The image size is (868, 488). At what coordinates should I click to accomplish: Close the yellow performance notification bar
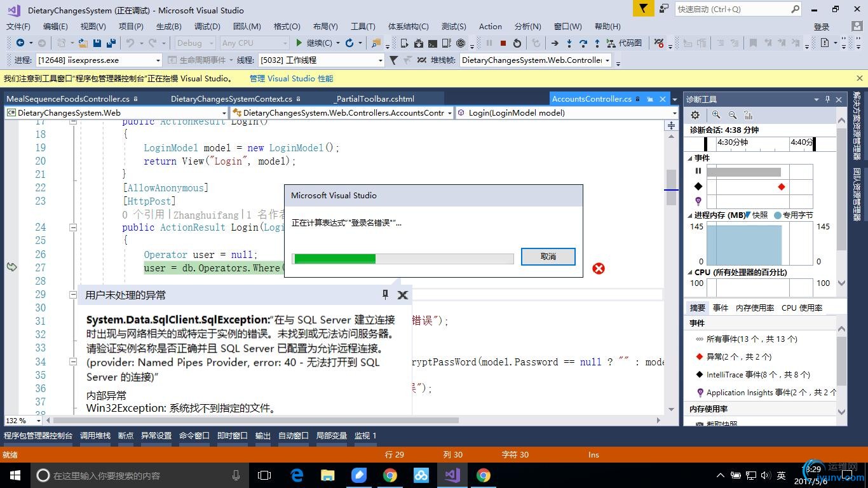[860, 79]
